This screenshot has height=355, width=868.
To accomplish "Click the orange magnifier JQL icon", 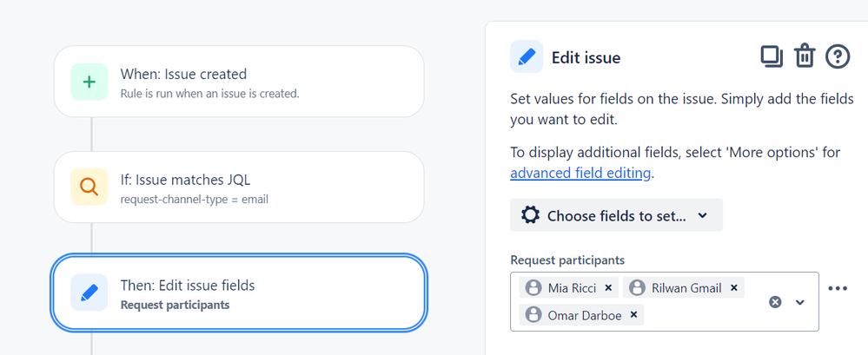I will (89, 187).
